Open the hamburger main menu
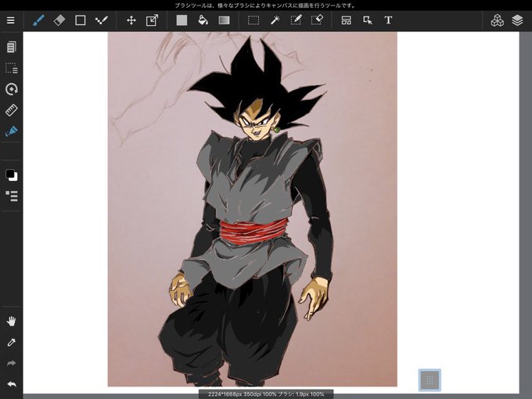Viewport: 532px width, 399px height. [10, 20]
